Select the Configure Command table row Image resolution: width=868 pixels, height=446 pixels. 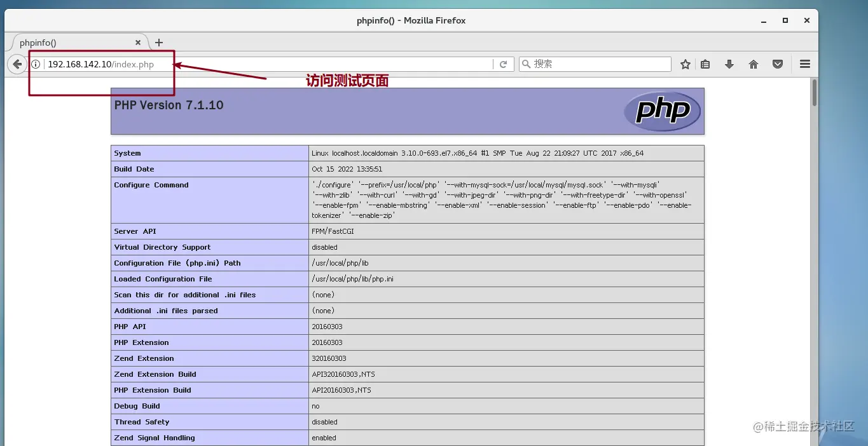pyautogui.click(x=407, y=199)
